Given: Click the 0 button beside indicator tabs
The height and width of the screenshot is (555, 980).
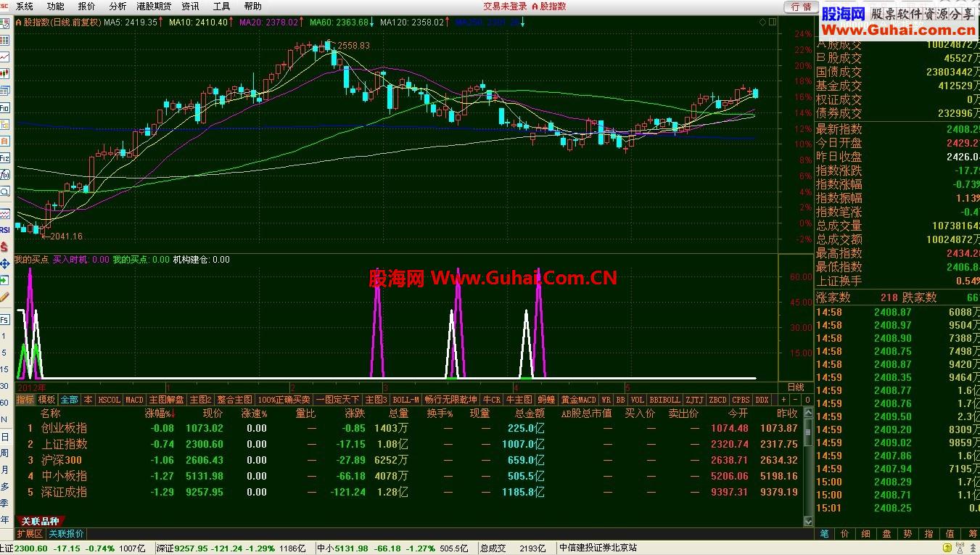Looking at the screenshot, I should [807, 400].
